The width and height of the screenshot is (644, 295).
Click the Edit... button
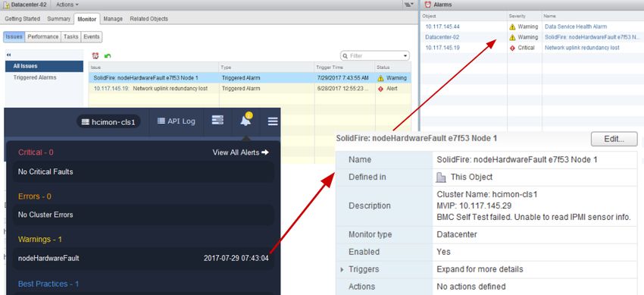[x=614, y=139]
